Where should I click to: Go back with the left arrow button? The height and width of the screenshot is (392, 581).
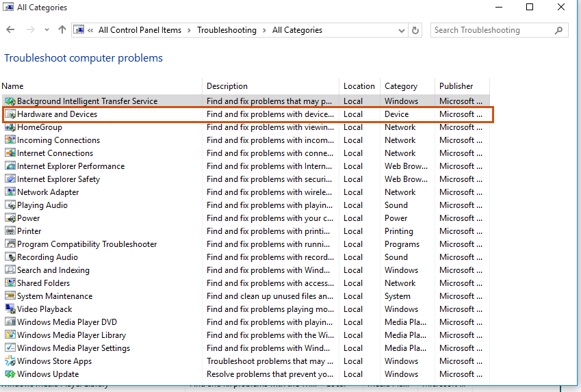10,29
